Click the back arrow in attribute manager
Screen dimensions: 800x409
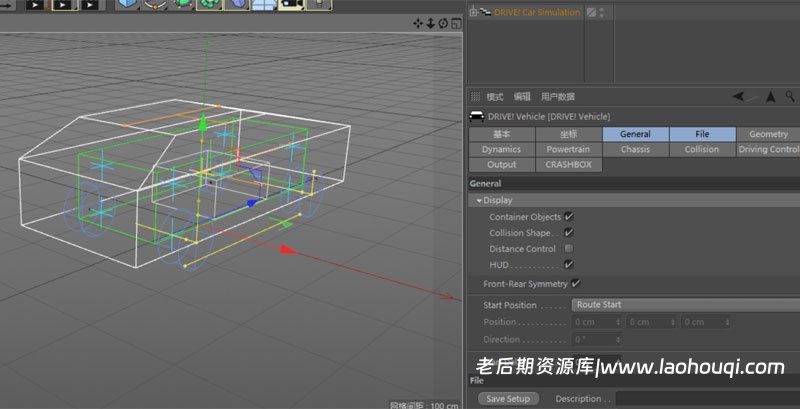click(x=740, y=96)
